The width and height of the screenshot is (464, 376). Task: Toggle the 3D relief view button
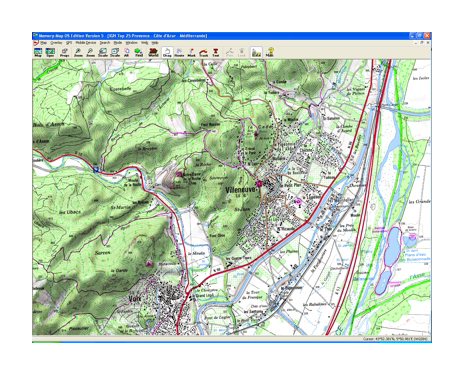[x=256, y=52]
